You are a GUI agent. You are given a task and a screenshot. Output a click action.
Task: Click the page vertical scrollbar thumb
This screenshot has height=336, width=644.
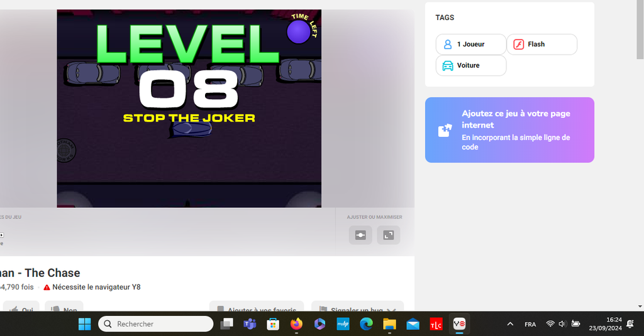tap(640, 30)
